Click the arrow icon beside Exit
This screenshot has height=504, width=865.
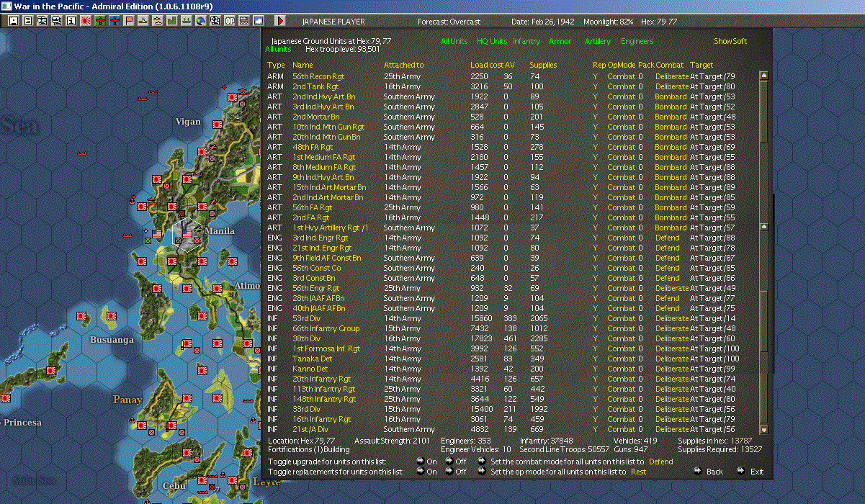point(740,472)
